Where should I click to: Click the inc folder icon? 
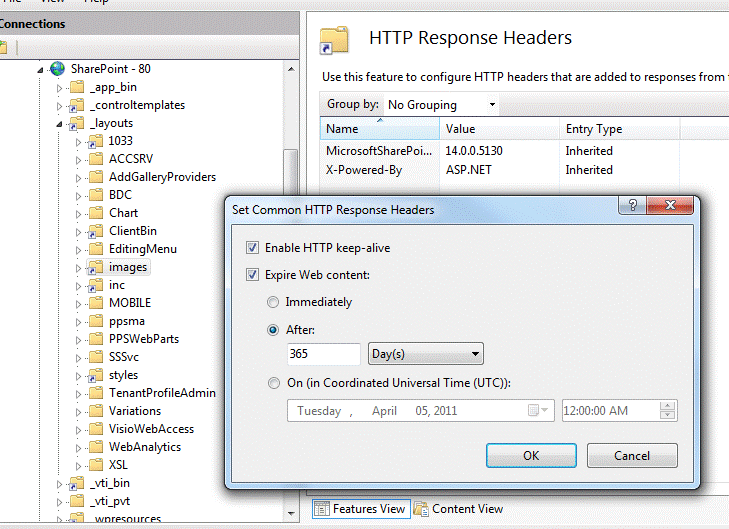pyautogui.click(x=96, y=285)
